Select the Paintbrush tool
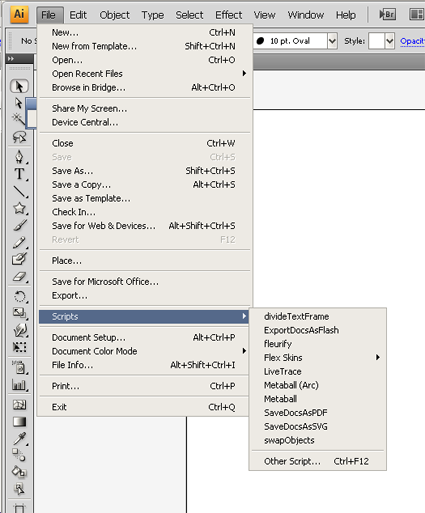Viewport: 425px width, 513px height. coord(19,225)
